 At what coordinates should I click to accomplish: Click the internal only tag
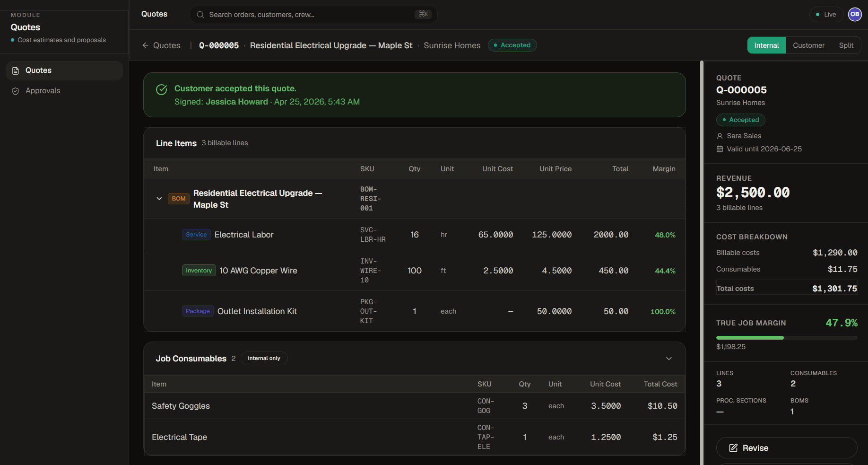pos(264,359)
